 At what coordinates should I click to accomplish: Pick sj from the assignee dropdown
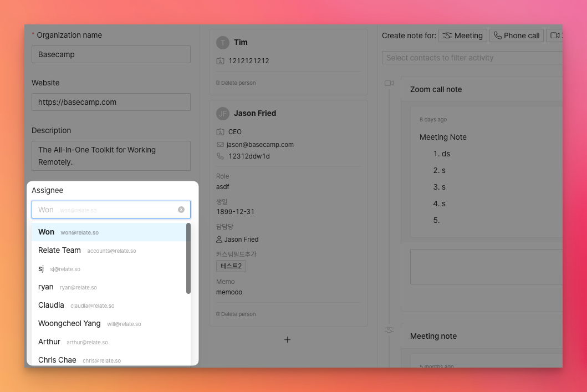[109, 269]
